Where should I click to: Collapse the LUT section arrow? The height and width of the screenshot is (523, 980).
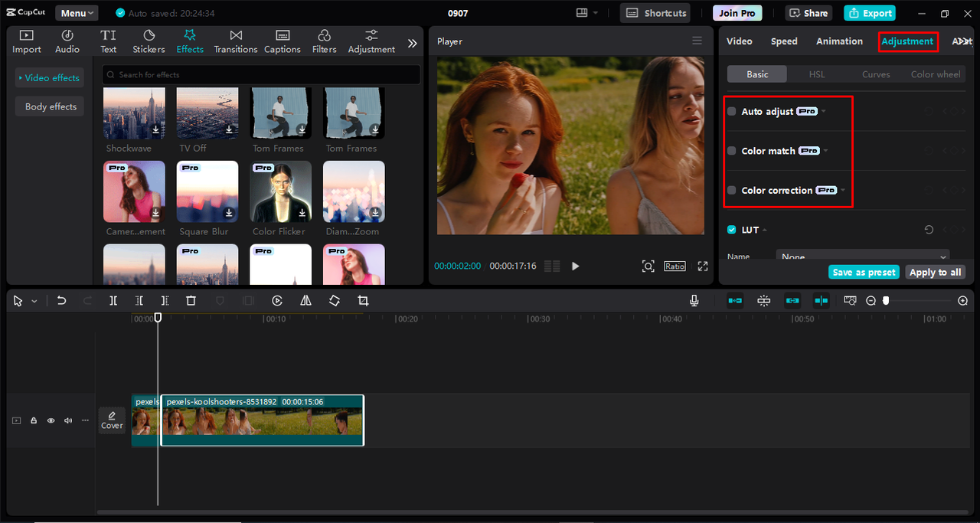pyautogui.click(x=765, y=230)
